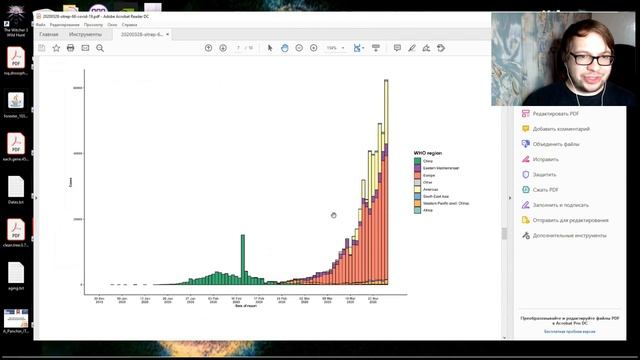The width and height of the screenshot is (640, 360).
Task: Open Дополнительные инструменты in side panel
Action: [x=564, y=236]
